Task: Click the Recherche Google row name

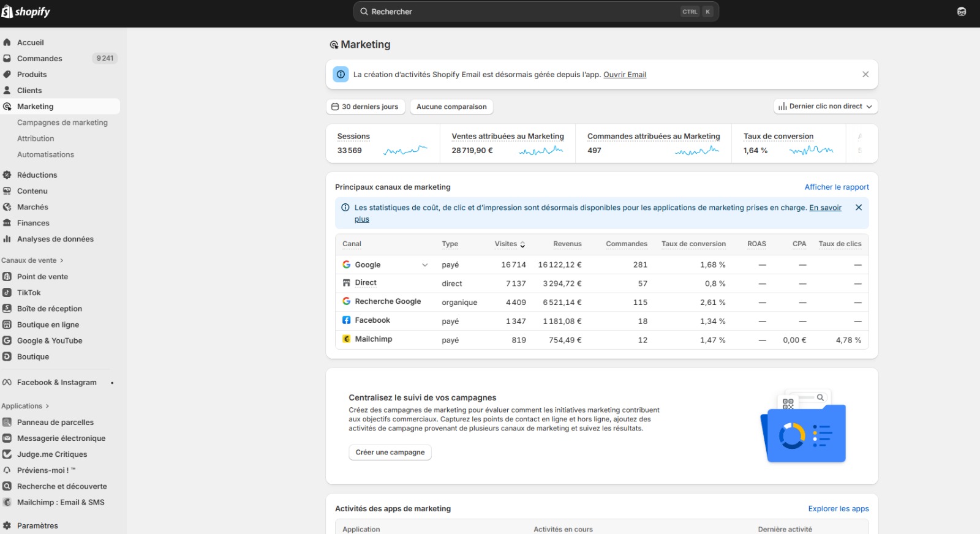Action: pos(388,301)
